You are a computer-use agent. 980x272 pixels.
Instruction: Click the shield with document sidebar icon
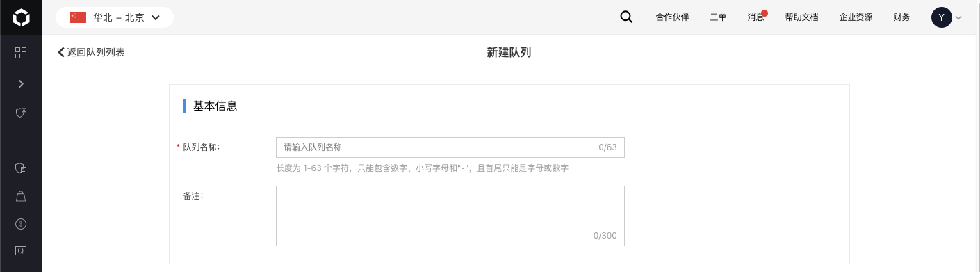coord(21,168)
